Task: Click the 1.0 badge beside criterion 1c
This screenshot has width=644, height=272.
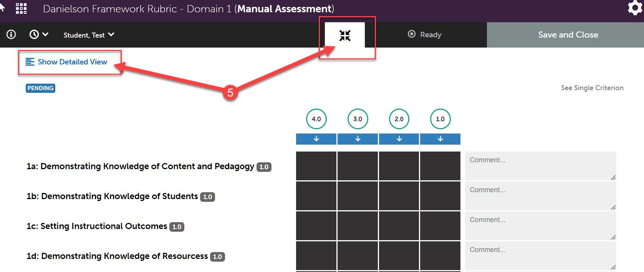Action: click(x=177, y=227)
